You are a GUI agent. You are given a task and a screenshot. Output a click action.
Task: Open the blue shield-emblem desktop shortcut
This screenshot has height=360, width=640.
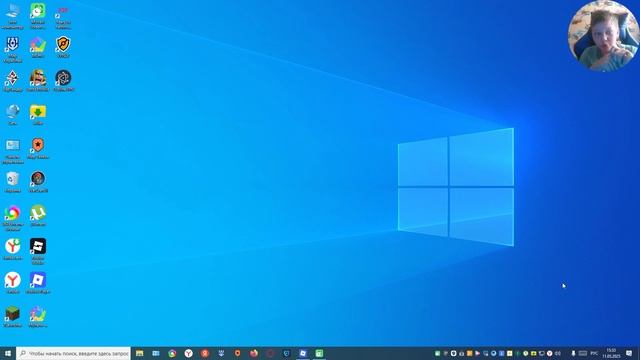click(x=13, y=49)
